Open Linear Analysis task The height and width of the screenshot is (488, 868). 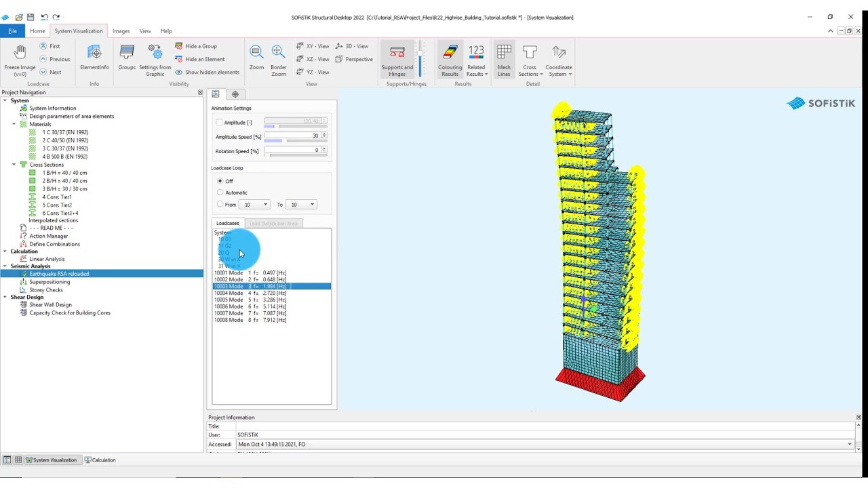(47, 259)
